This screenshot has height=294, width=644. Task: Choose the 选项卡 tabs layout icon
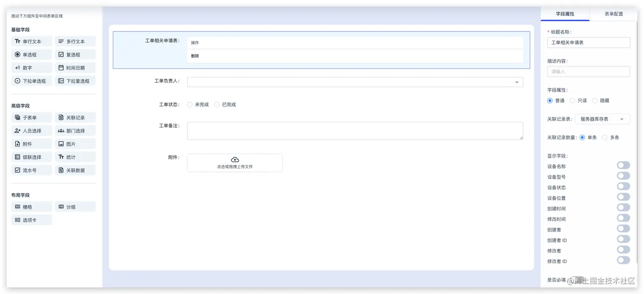(x=17, y=220)
